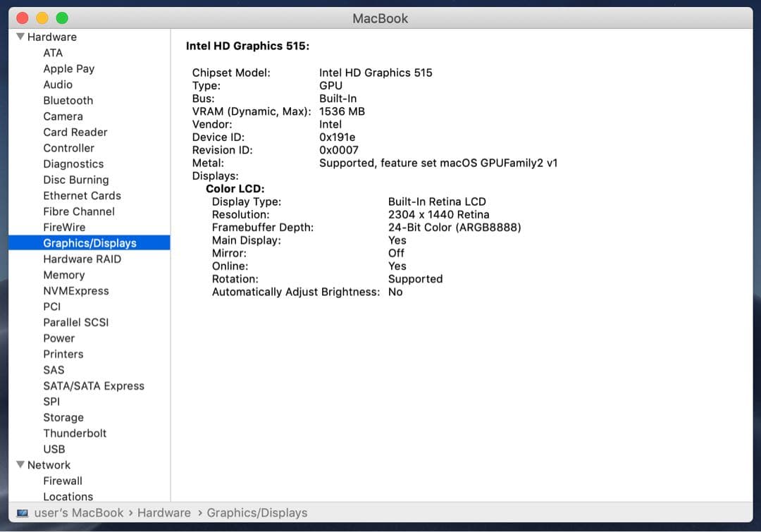761x532 pixels.
Task: Select Graphics/Displays in the sidebar
Action: pyautogui.click(x=89, y=243)
